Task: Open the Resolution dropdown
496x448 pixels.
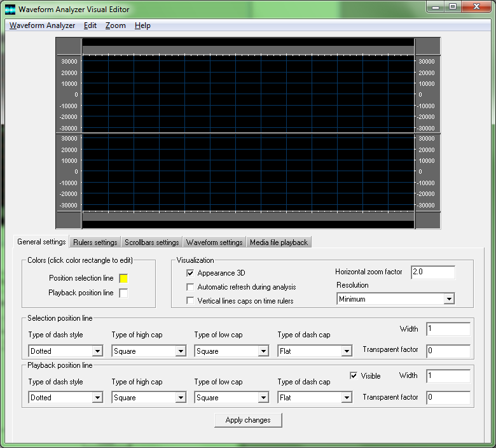Action: tap(449, 299)
